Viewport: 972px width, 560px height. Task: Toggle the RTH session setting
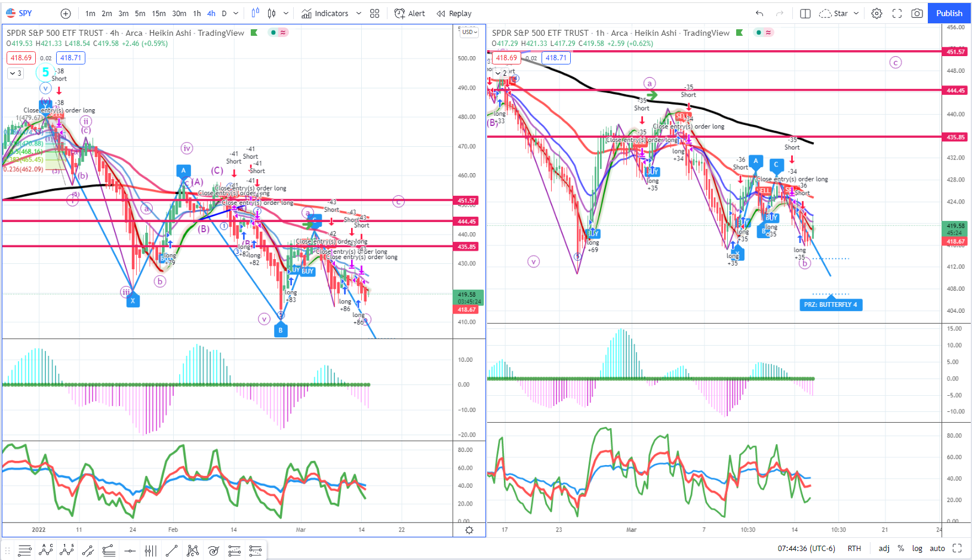(x=854, y=548)
